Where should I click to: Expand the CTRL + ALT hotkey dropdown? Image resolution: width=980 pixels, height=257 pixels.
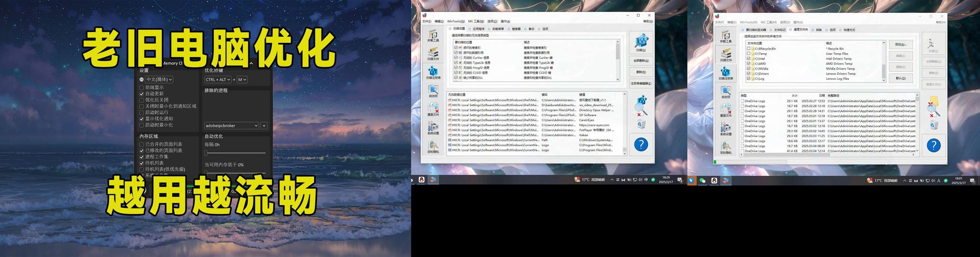pos(218,79)
